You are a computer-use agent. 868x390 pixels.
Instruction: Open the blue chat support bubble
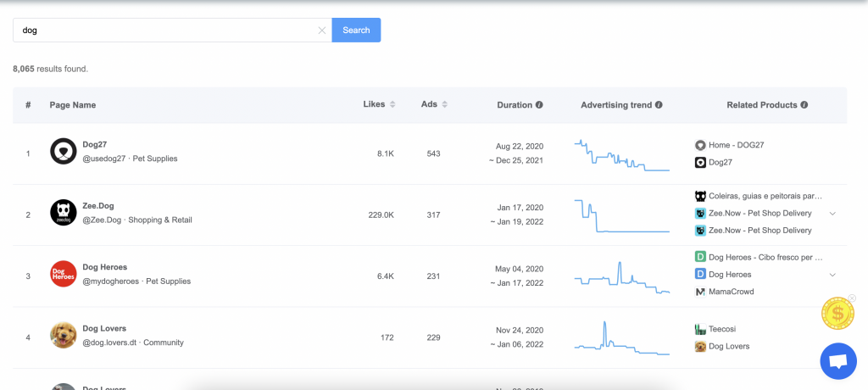[838, 361]
